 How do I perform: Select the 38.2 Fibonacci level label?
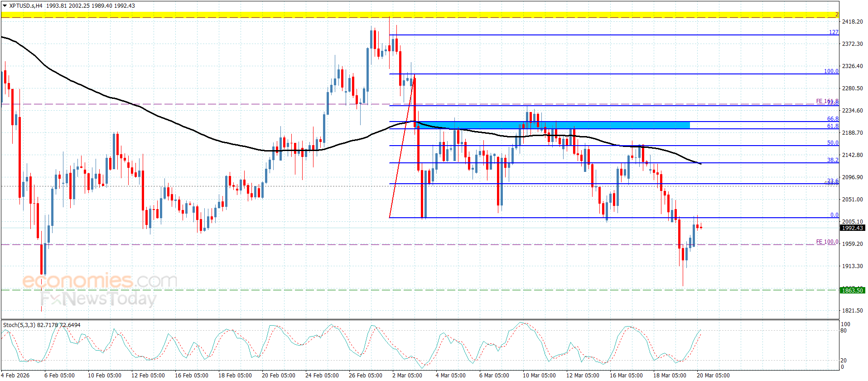833,160
